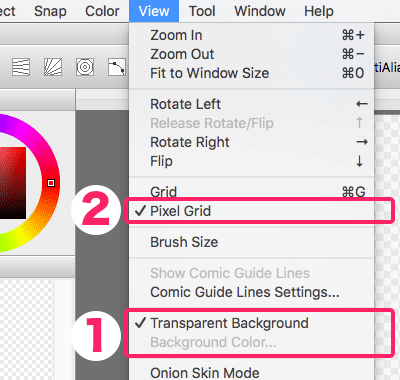Open the Tool menu
Image resolution: width=400 pixels, height=380 pixels.
pyautogui.click(x=202, y=11)
